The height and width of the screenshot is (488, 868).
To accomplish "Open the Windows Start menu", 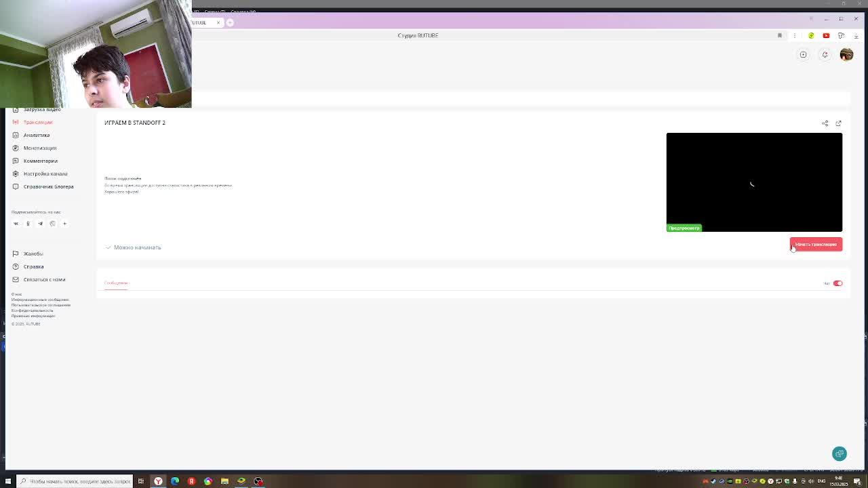I will [x=8, y=481].
